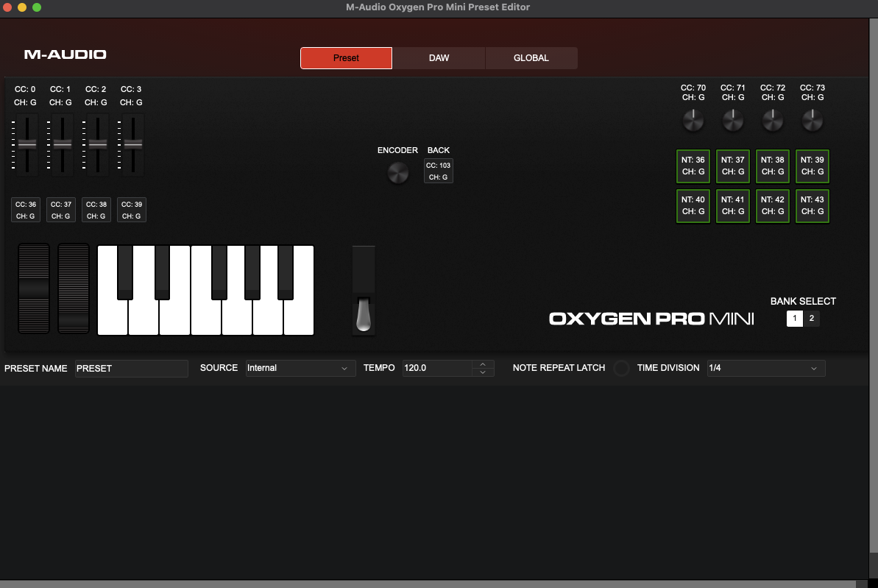Select pad NT: 36
Screen dimensions: 878x588
click(693, 166)
